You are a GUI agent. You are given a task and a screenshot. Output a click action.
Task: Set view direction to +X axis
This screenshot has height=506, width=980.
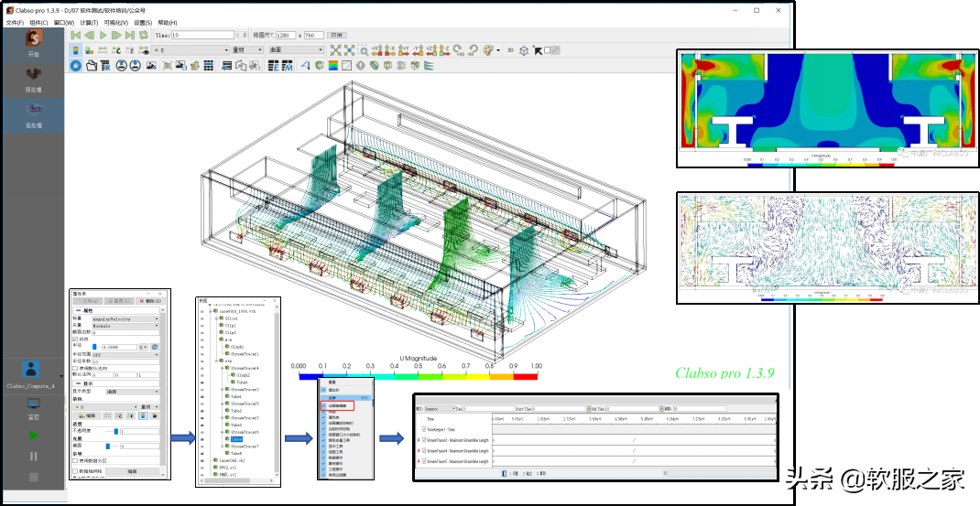(x=377, y=50)
